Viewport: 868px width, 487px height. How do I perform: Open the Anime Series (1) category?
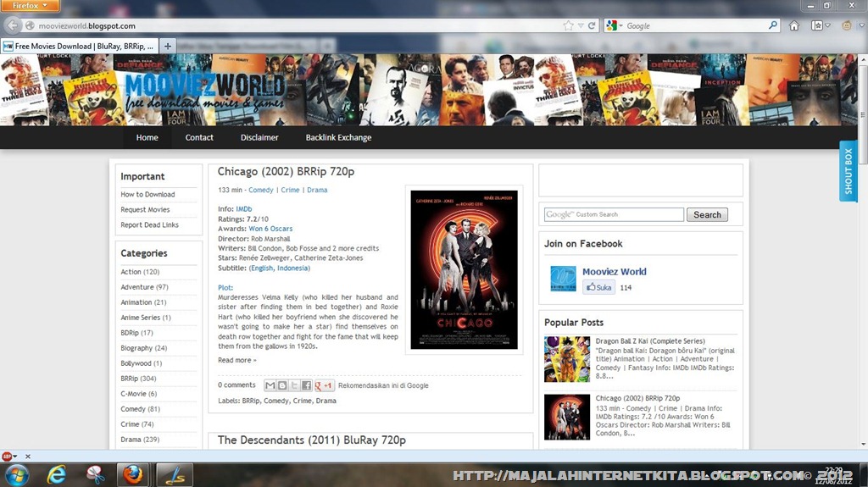point(146,318)
